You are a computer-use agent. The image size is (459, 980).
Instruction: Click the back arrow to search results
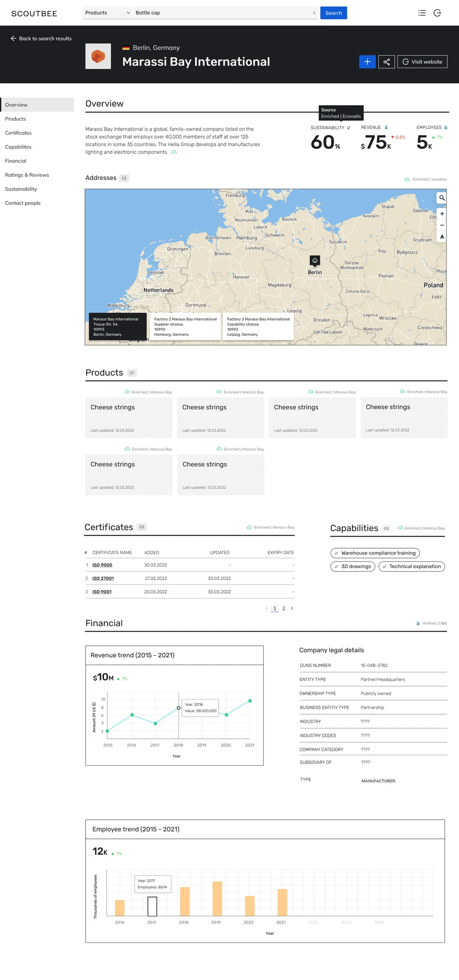click(x=14, y=39)
